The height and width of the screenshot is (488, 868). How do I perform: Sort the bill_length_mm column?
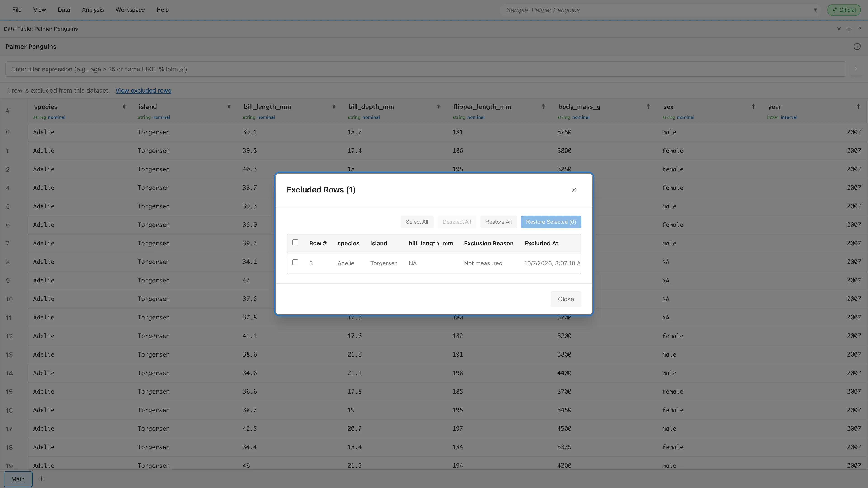[334, 107]
